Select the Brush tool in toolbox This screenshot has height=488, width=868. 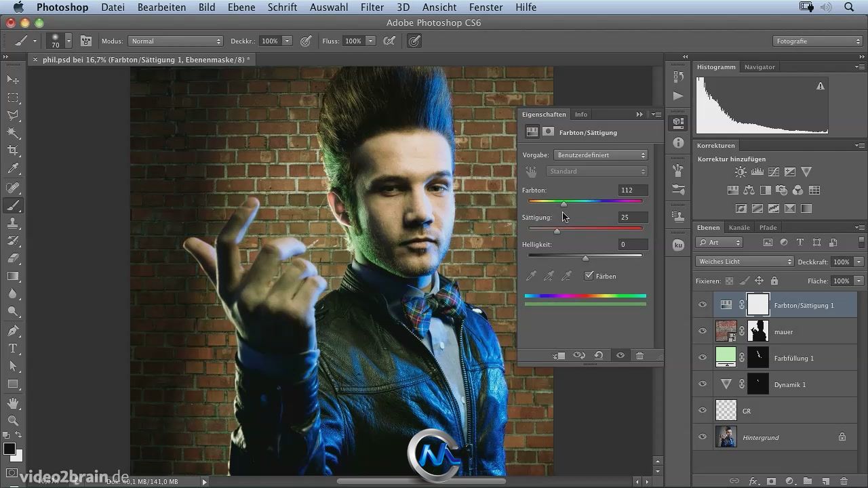[13, 205]
